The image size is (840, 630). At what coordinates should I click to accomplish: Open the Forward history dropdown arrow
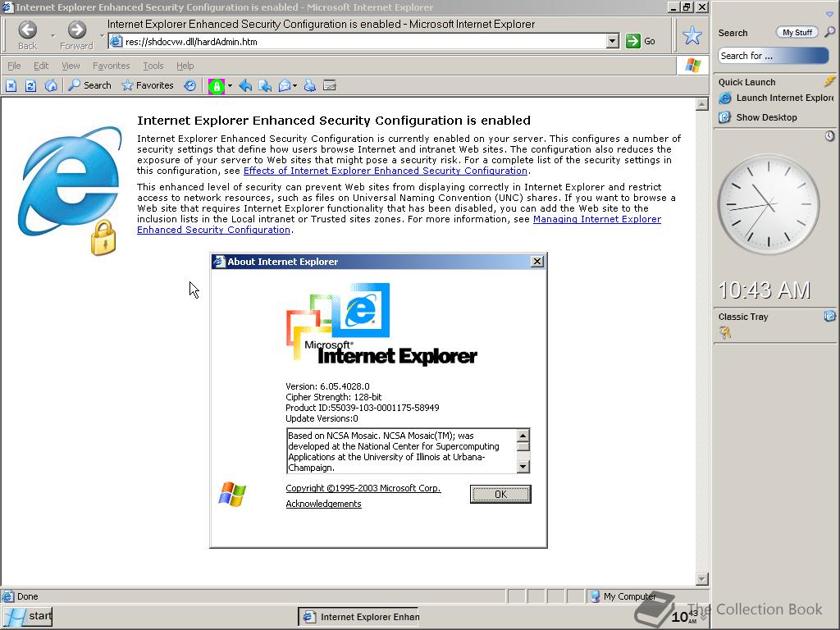(102, 36)
